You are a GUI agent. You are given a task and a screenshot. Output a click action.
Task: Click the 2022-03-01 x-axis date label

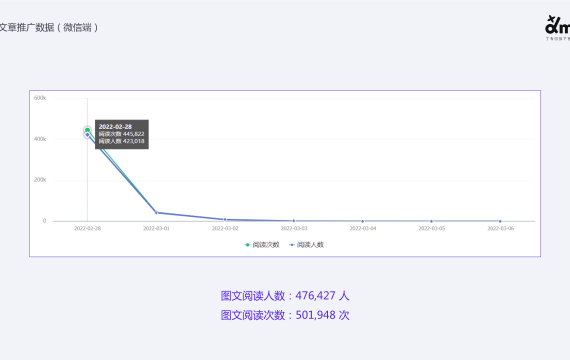pos(156,228)
